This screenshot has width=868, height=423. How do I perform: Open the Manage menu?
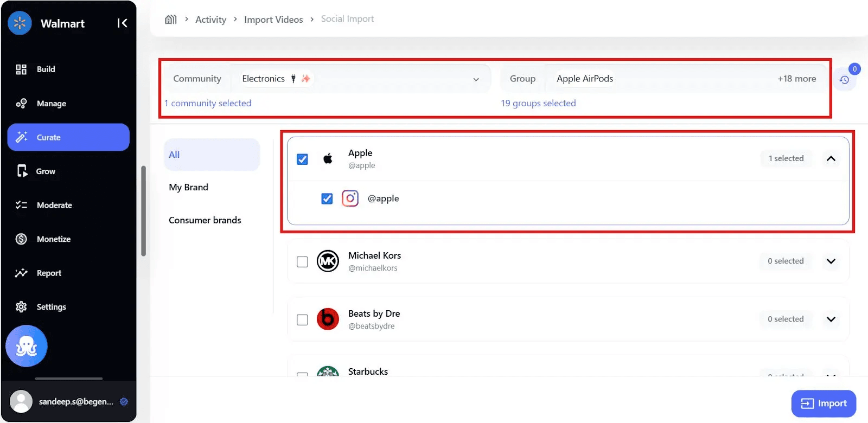[68, 104]
